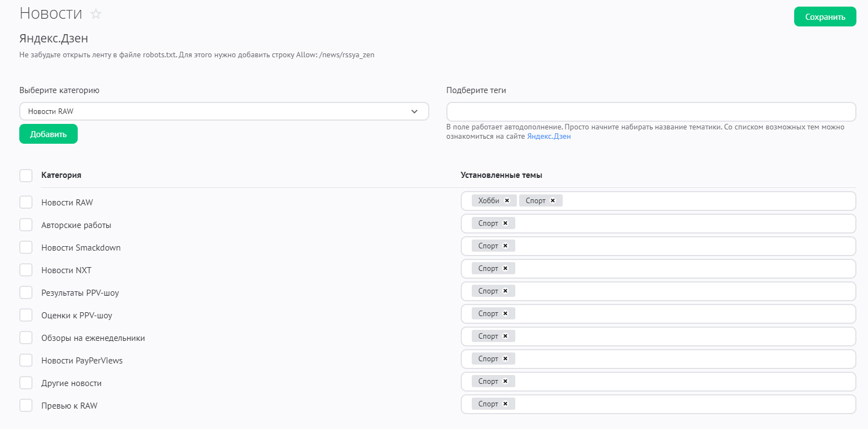Click the Результаты PPV-шоу category label

click(80, 293)
